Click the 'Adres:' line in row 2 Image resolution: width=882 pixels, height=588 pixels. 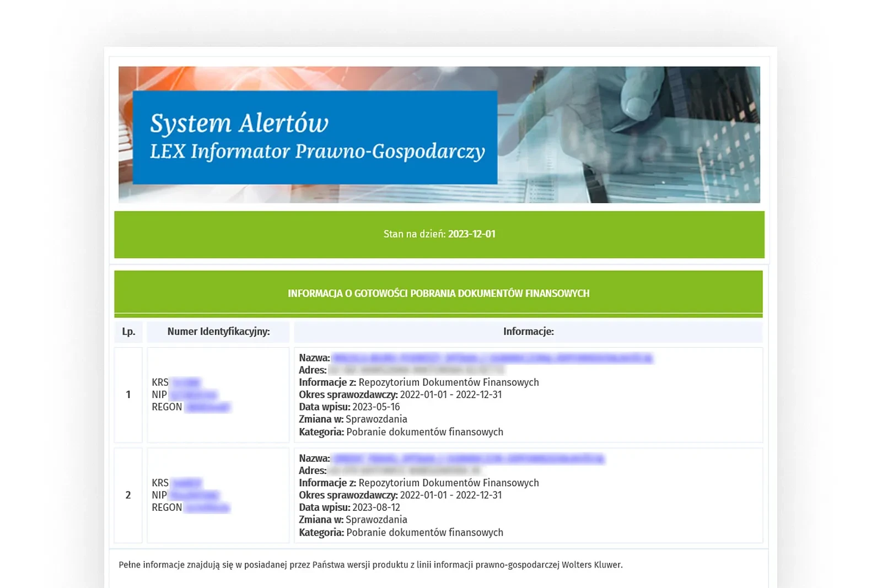tap(390, 471)
